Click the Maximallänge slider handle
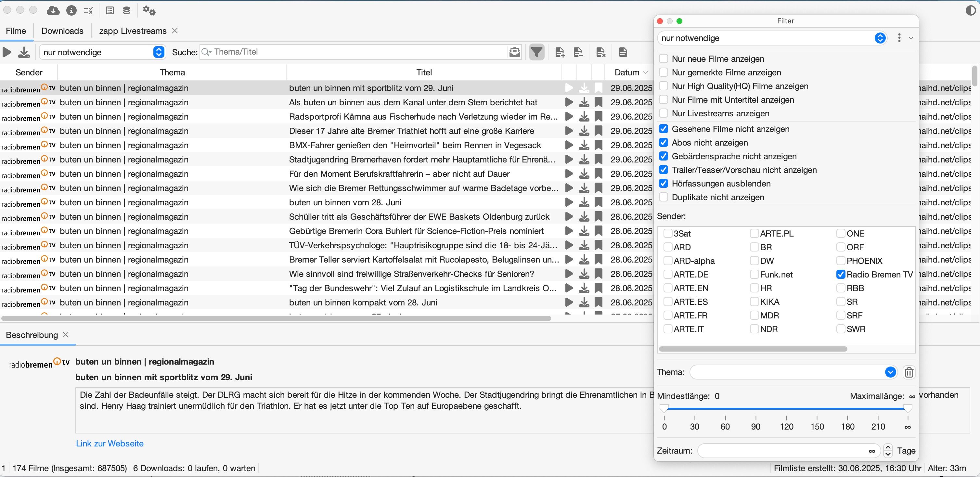Screen dimensions: 980x477 click(x=908, y=408)
